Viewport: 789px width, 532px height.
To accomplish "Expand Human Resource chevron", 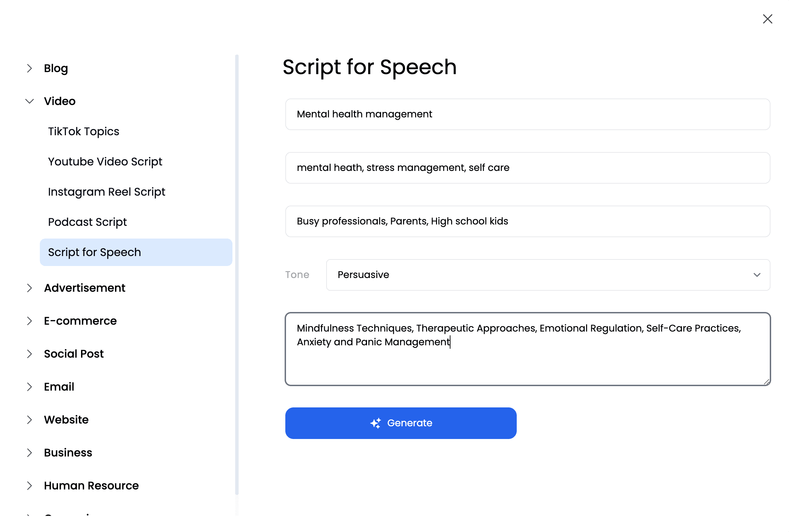I will tap(30, 486).
